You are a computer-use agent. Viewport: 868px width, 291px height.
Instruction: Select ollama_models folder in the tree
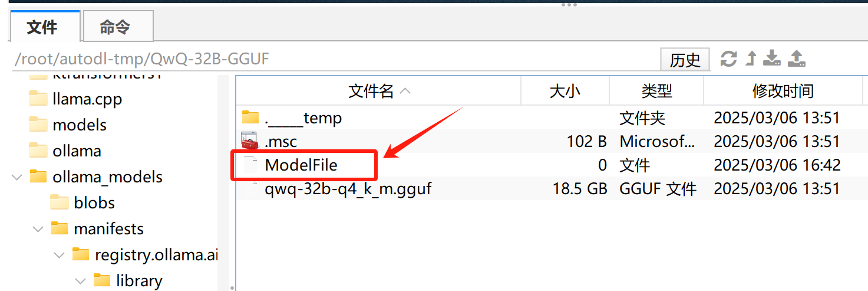pyautogui.click(x=107, y=177)
